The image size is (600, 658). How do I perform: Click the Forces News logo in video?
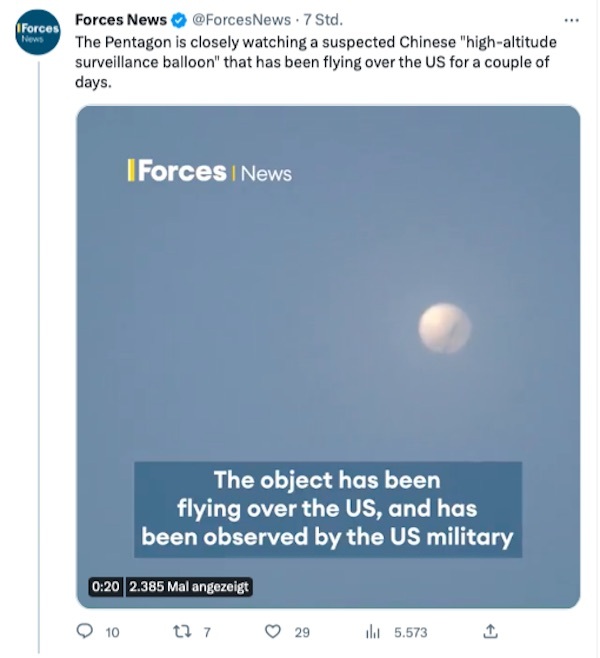tap(209, 171)
